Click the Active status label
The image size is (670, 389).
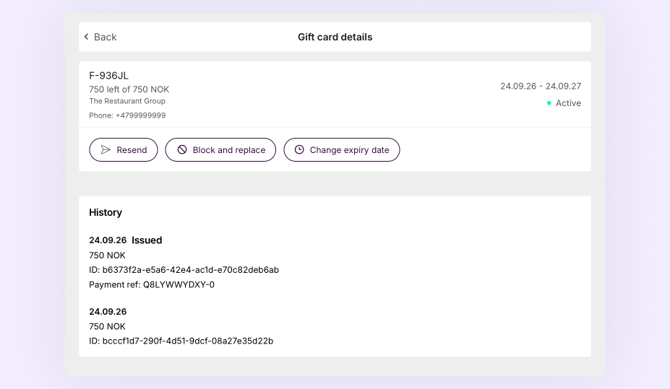568,103
